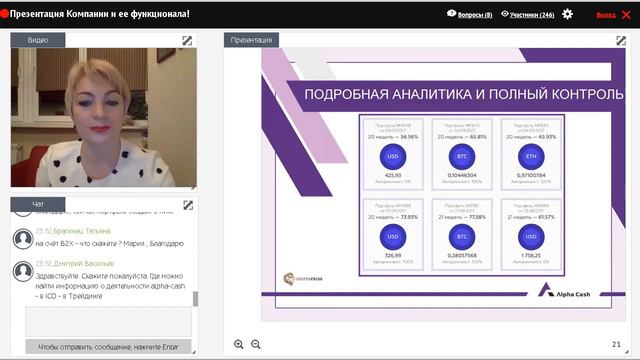The width and height of the screenshot is (640, 360).
Task: Click the slide number 21
Action: pos(616,344)
